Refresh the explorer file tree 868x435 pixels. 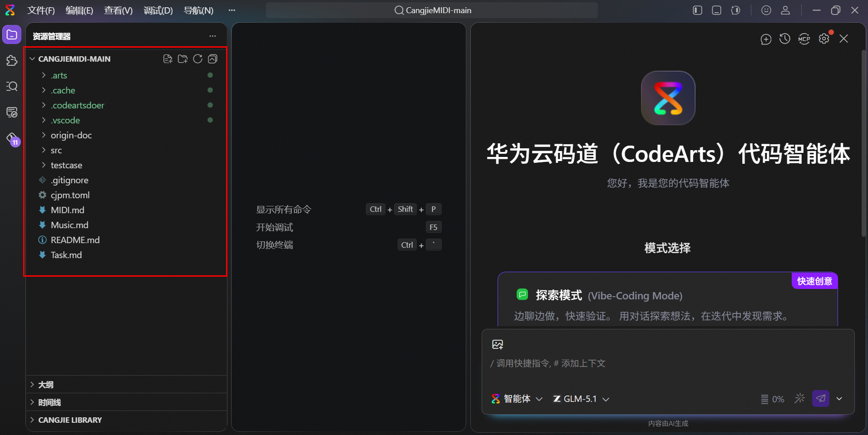198,59
